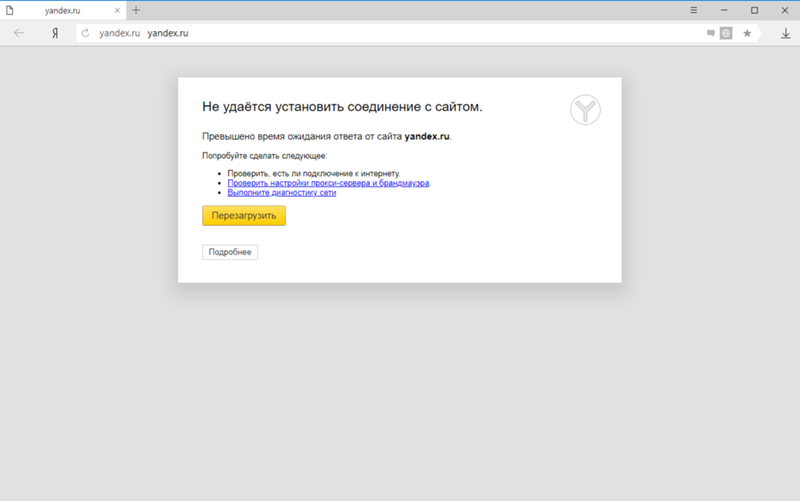Image resolution: width=800 pixels, height=501 pixels.
Task: Click the yellow Перезагрузить button
Action: coord(244,215)
